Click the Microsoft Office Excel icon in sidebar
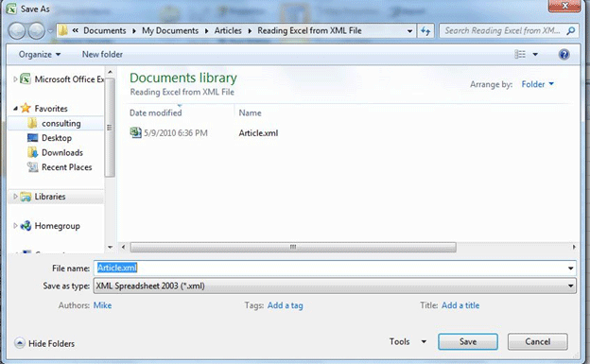This screenshot has height=364, width=590. tap(26, 79)
